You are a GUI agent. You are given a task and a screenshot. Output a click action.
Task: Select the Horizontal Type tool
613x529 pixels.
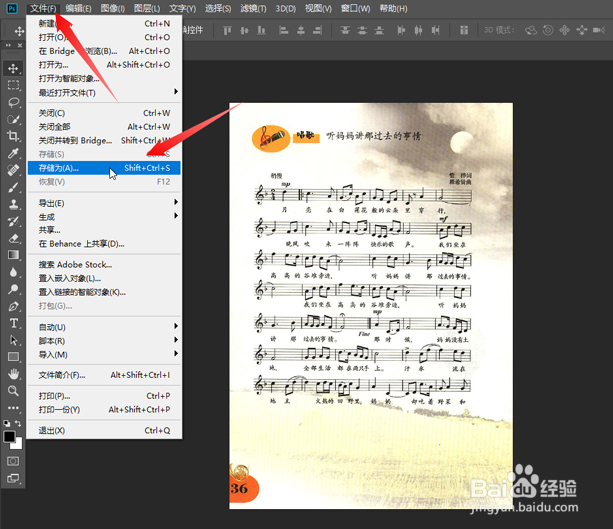pos(13,323)
